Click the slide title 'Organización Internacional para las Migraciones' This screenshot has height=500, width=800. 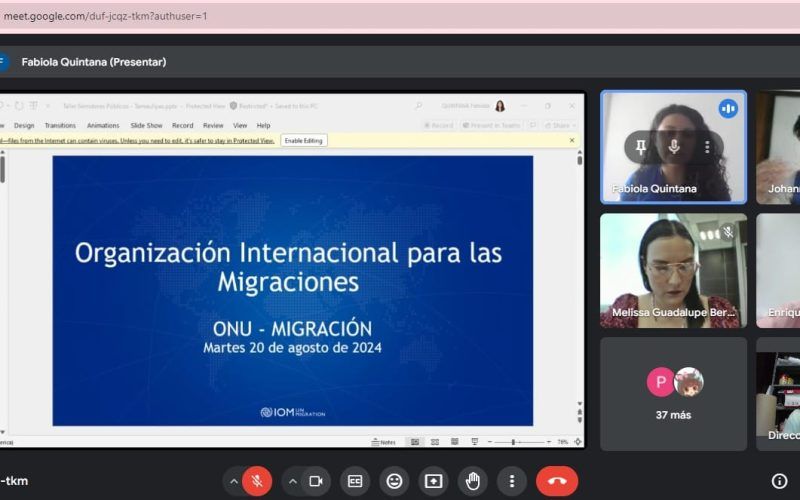(288, 267)
